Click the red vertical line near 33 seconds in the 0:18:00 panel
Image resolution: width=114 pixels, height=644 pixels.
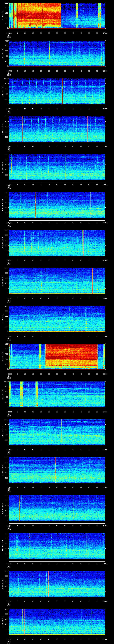[x=63, y=91]
